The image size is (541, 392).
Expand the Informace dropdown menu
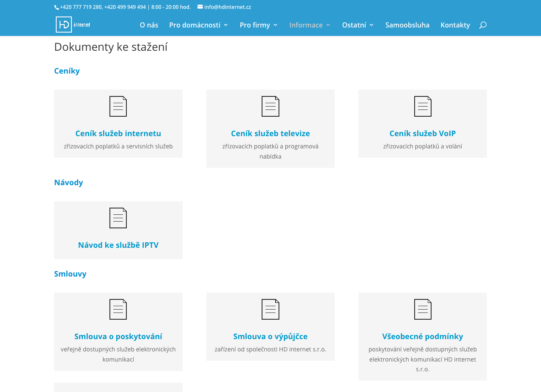click(x=310, y=25)
